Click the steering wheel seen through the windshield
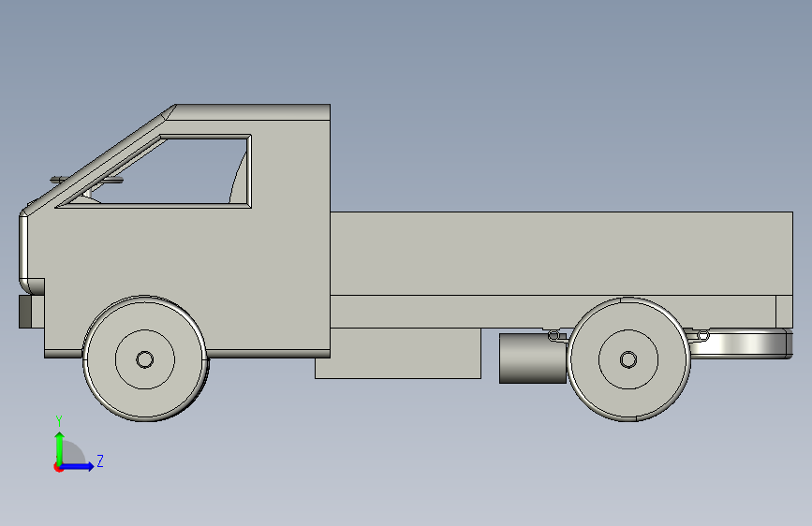 pos(87,180)
